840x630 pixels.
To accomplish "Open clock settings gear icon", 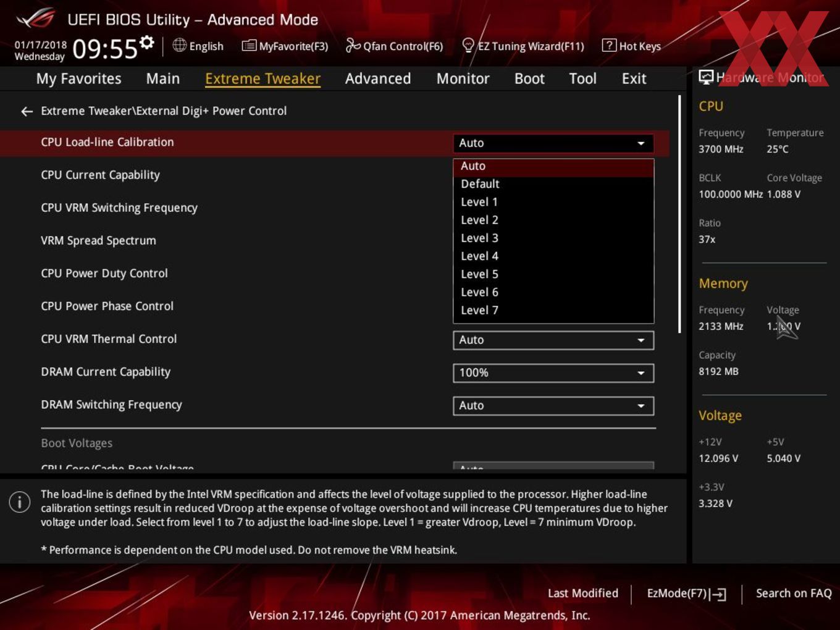I will click(x=146, y=42).
